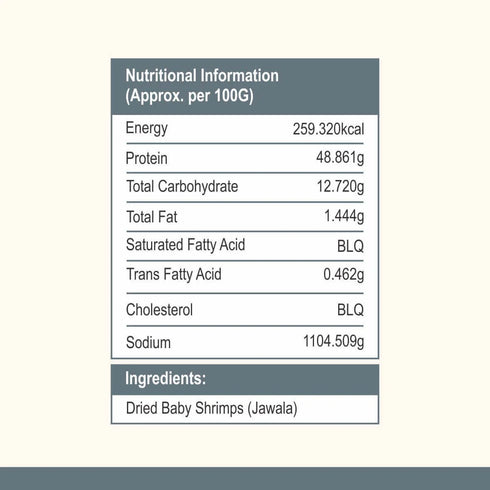Viewport: 490px width, 490px height.
Task: Click the Ingredients header
Action: 166,379
